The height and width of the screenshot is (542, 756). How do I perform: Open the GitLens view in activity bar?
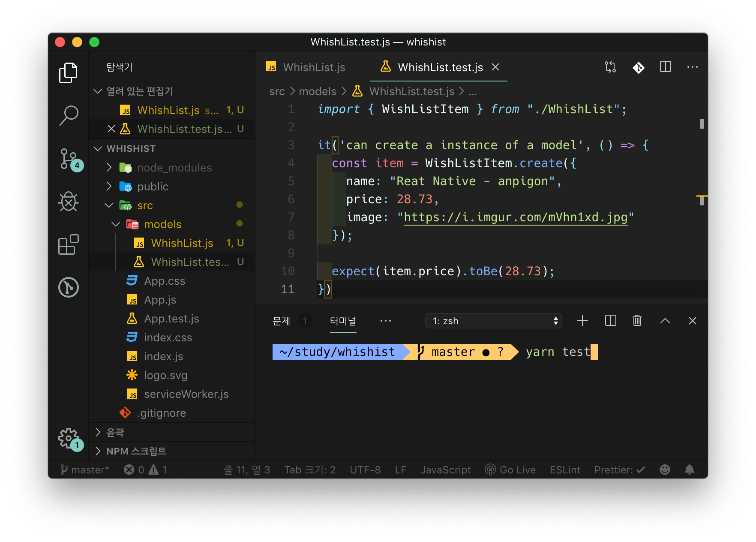click(x=68, y=287)
